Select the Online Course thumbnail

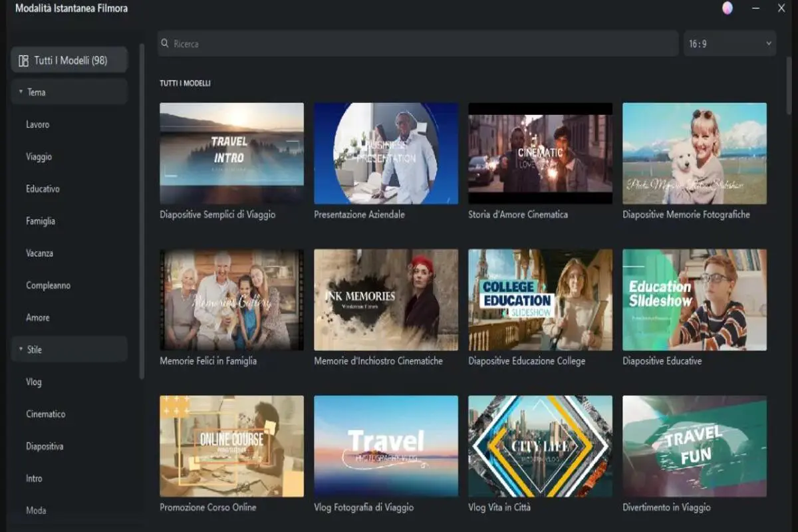(x=231, y=446)
